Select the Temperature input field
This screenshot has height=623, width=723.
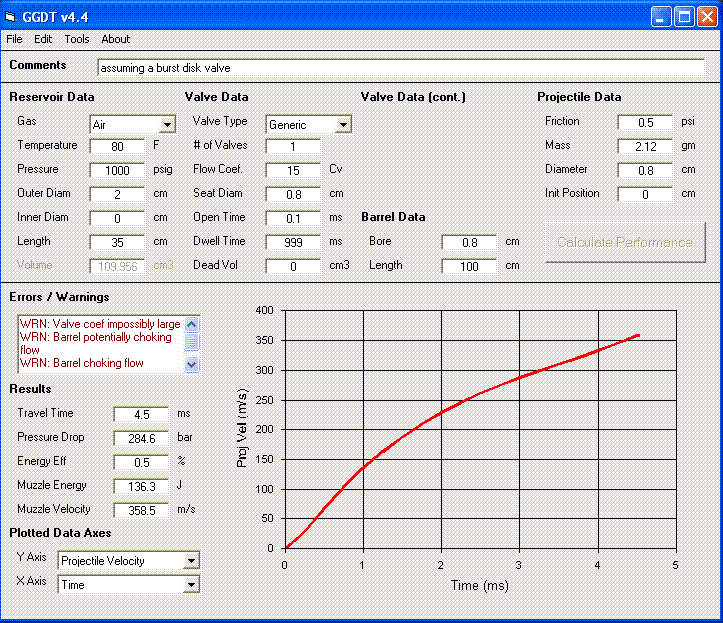117,146
